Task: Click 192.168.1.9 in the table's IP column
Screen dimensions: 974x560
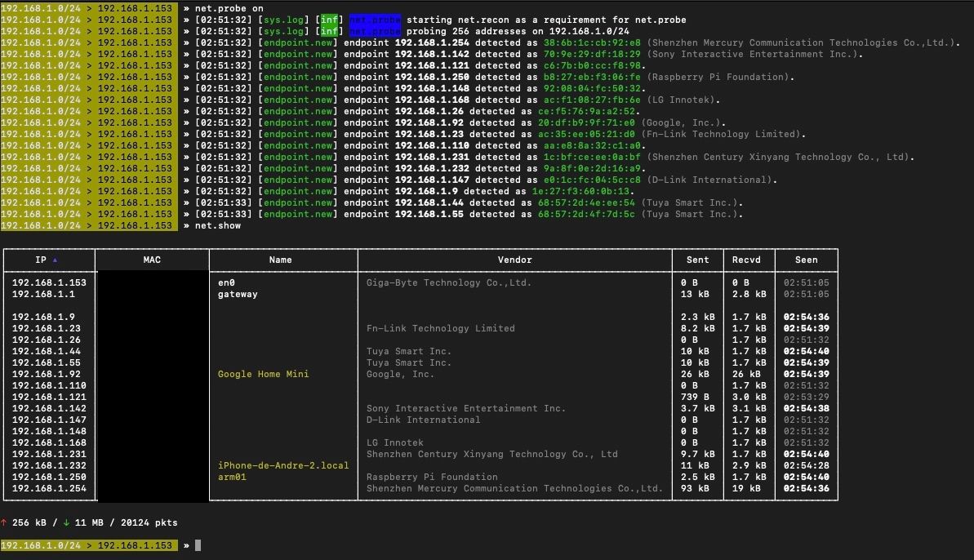Action: 43,318
